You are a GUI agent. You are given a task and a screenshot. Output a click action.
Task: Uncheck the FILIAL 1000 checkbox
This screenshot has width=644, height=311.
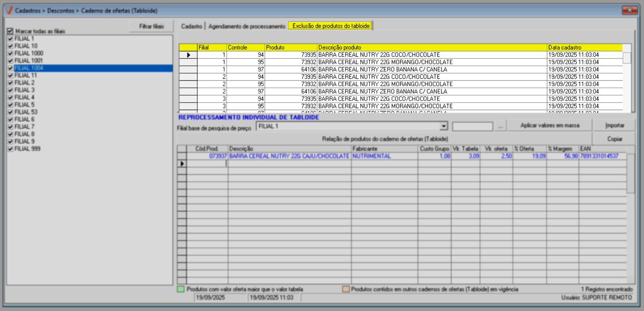pyautogui.click(x=11, y=53)
